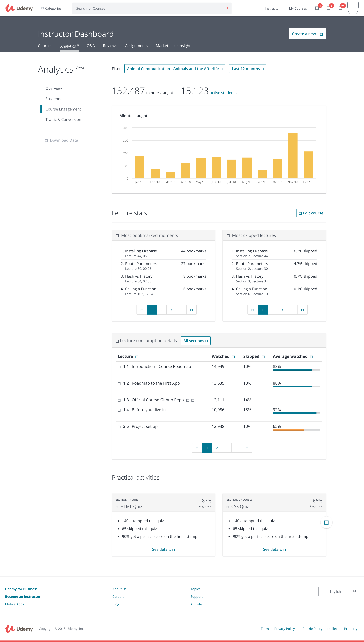This screenshot has height=642, width=364.
Task: Open the Last 12 months date filter
Action: pyautogui.click(x=247, y=69)
